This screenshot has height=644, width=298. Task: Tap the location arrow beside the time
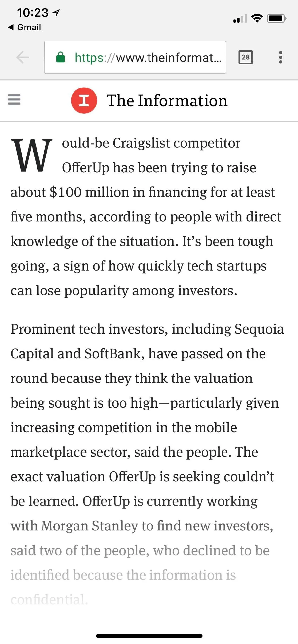pyautogui.click(x=56, y=13)
